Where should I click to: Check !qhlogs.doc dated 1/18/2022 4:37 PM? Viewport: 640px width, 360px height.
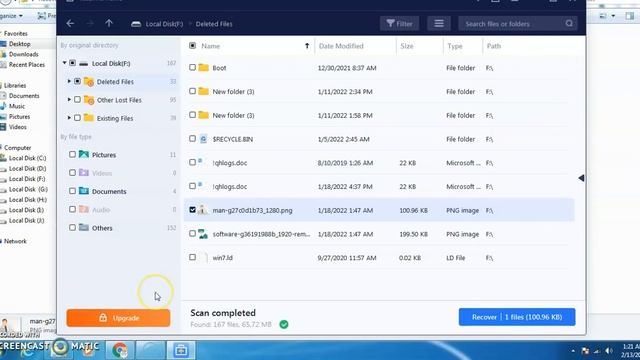tap(192, 186)
